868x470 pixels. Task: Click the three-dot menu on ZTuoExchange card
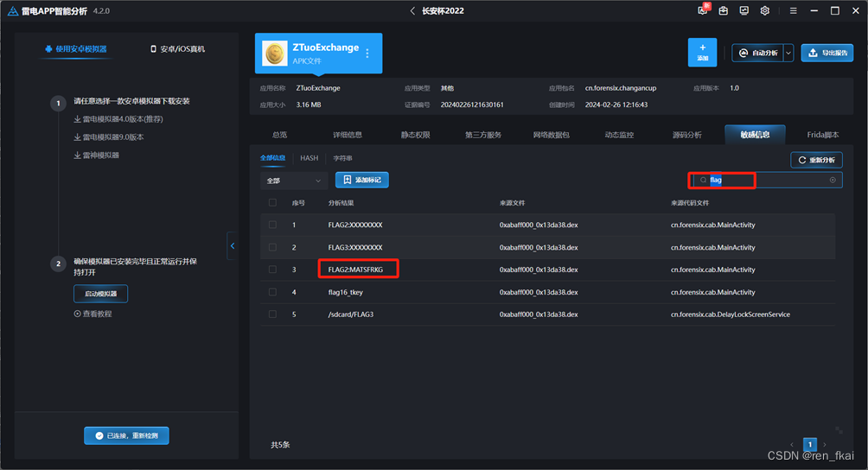367,54
